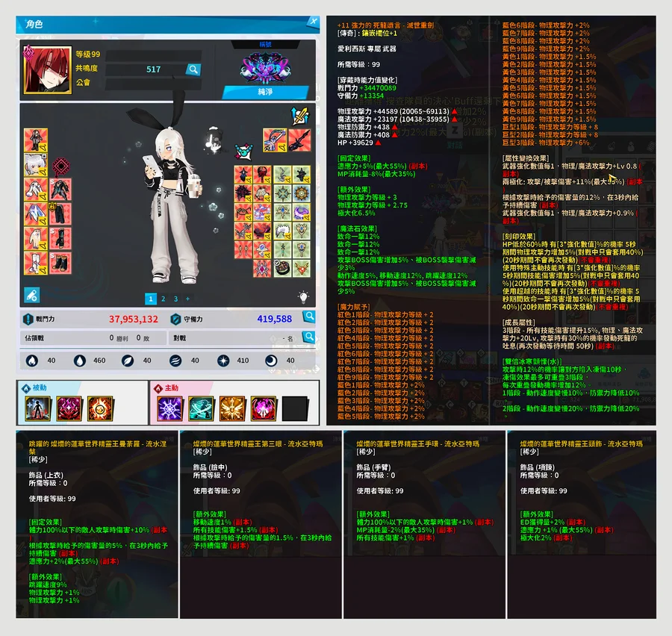
Task: Click the magnifier next to 共鳴度 517
Action: click(193, 69)
